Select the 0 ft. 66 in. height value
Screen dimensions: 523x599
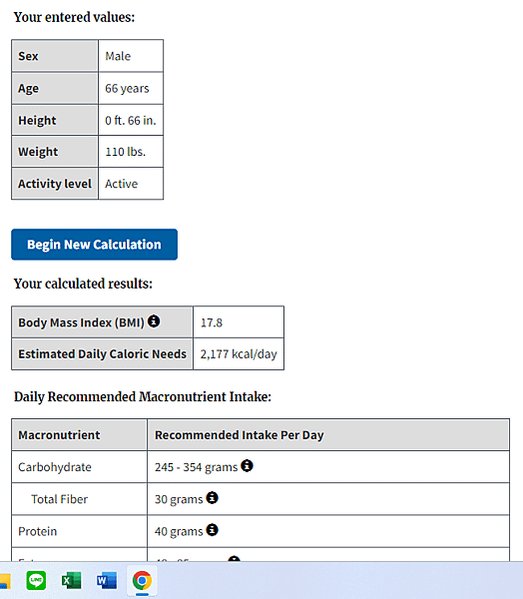pyautogui.click(x=131, y=120)
